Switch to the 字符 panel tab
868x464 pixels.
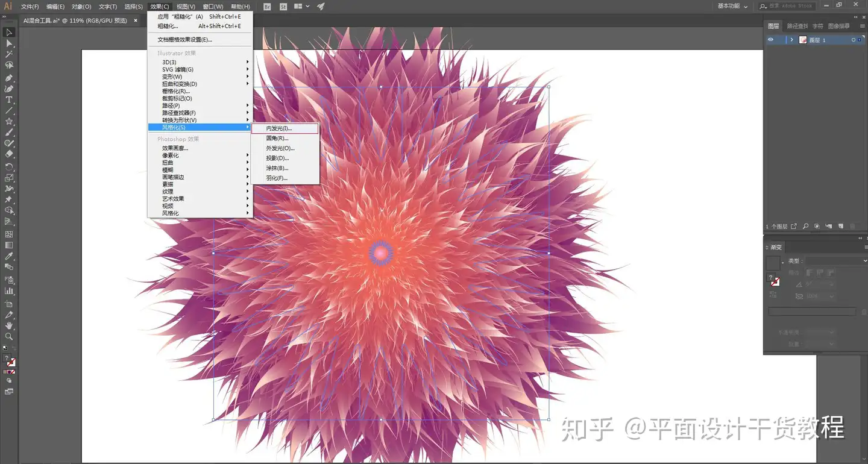pos(817,26)
